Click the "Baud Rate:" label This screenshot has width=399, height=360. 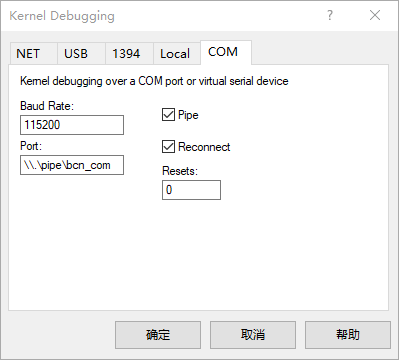(47, 106)
